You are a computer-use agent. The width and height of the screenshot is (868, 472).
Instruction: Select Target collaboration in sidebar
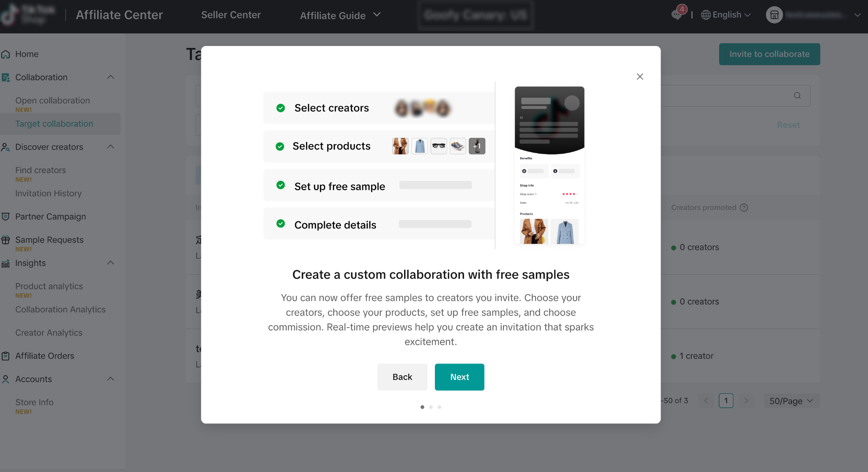pyautogui.click(x=54, y=124)
